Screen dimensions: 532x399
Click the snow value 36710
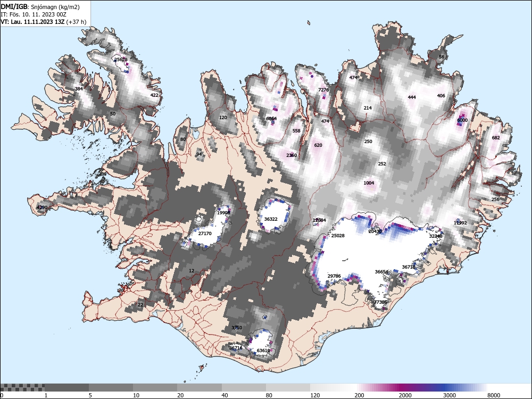[409, 267]
